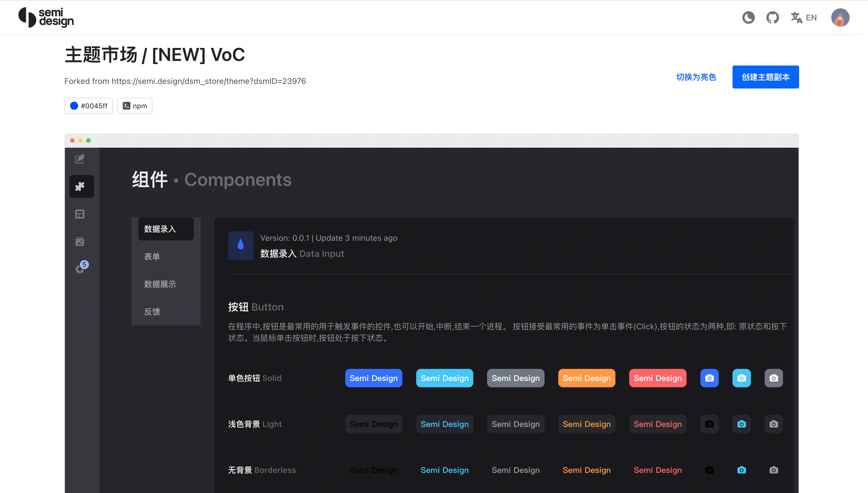The image size is (868, 493).
Task: Click the edit pencil sidebar icon
Action: [80, 159]
